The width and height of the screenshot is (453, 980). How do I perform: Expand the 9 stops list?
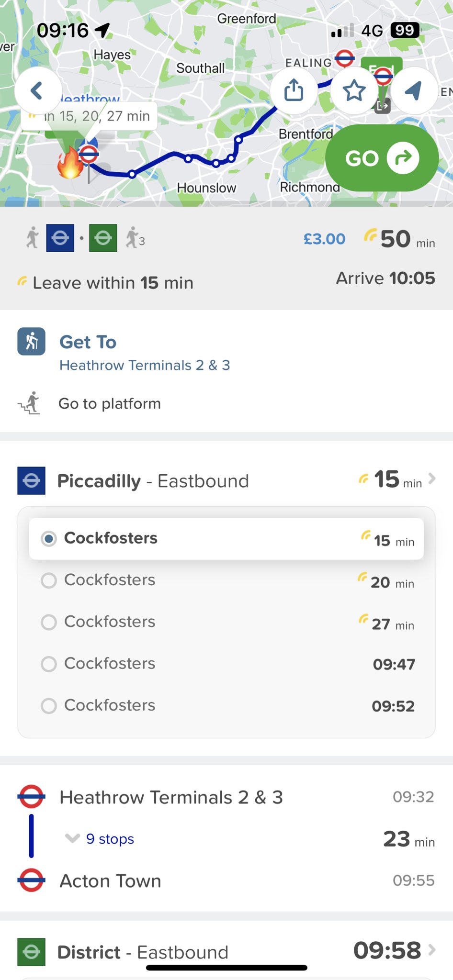[x=109, y=839]
